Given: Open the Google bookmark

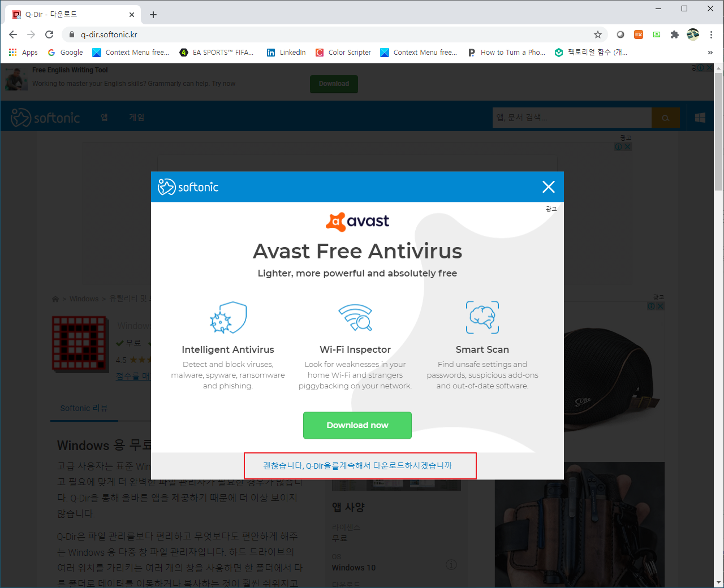Looking at the screenshot, I should click(x=65, y=53).
